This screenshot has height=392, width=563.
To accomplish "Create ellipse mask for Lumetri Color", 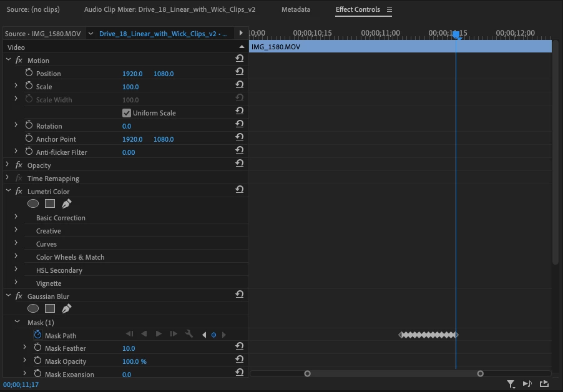I will click(x=33, y=204).
